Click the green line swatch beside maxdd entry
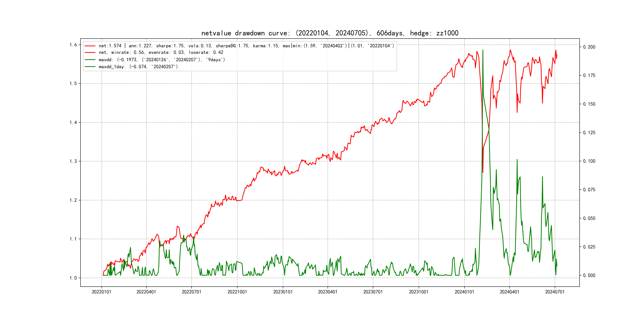 point(90,60)
